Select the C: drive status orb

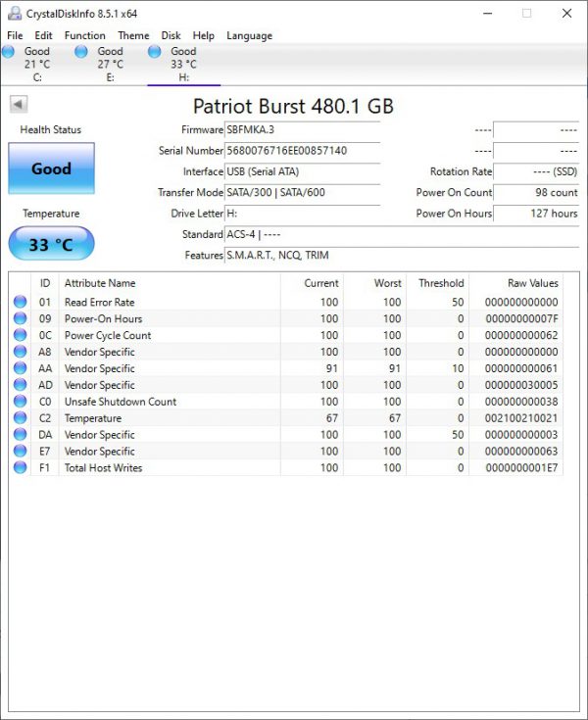coord(11,51)
